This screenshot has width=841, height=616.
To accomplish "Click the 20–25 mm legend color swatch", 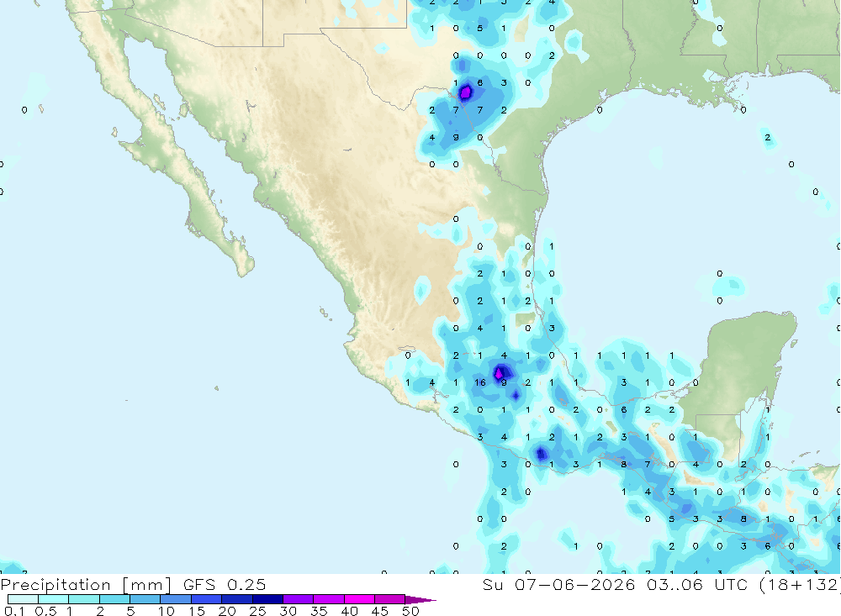I will (237, 599).
